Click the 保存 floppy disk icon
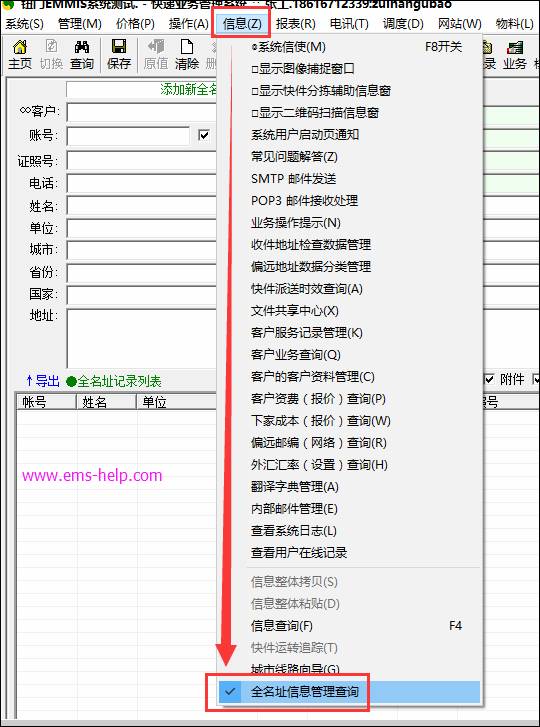 pyautogui.click(x=119, y=55)
